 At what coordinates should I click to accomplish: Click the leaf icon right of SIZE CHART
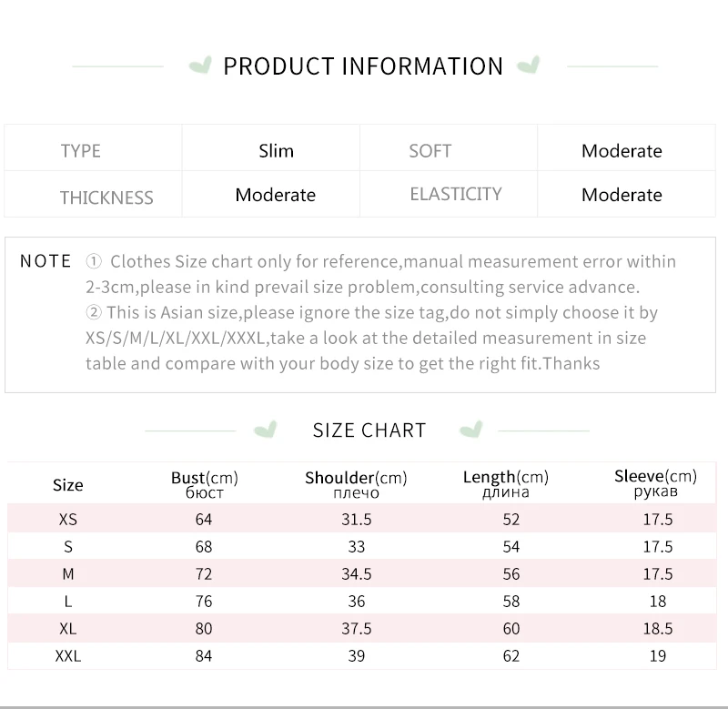470,430
